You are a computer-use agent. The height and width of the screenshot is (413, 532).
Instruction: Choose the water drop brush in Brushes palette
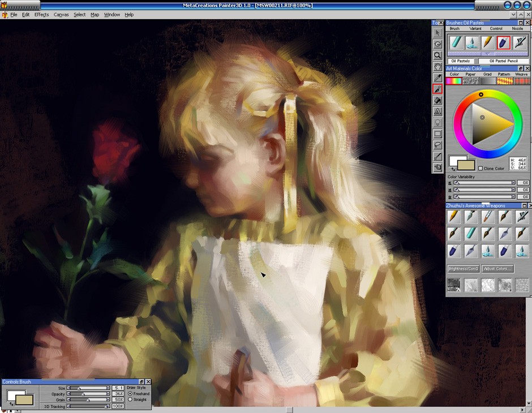click(x=471, y=42)
